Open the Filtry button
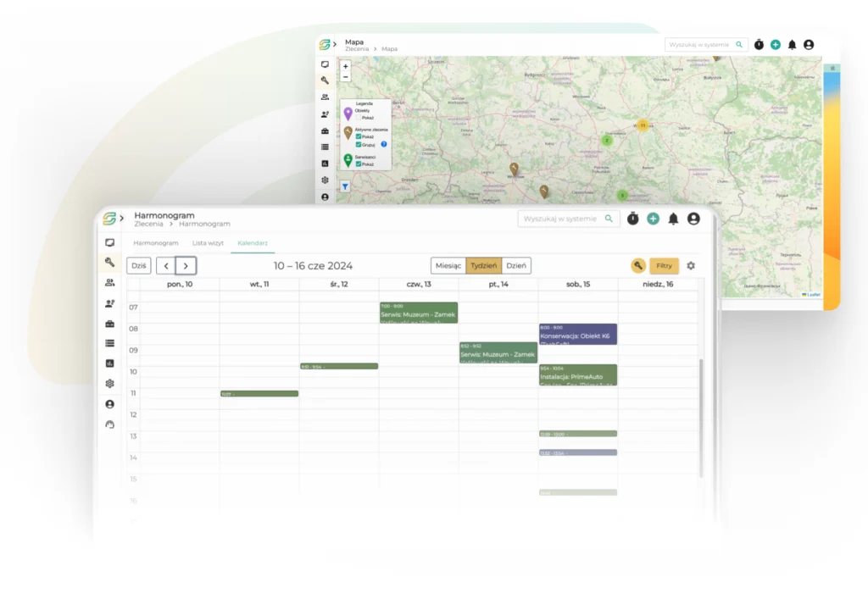This screenshot has height=599, width=868. click(x=664, y=266)
